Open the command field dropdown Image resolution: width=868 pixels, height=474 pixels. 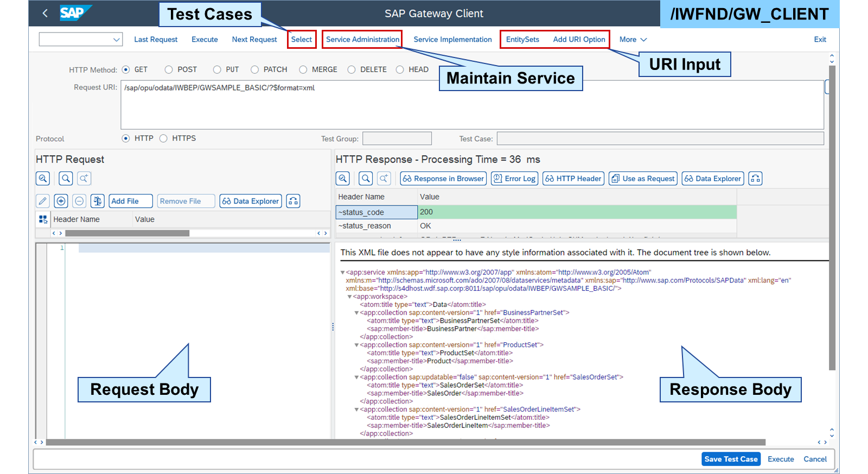click(x=116, y=40)
